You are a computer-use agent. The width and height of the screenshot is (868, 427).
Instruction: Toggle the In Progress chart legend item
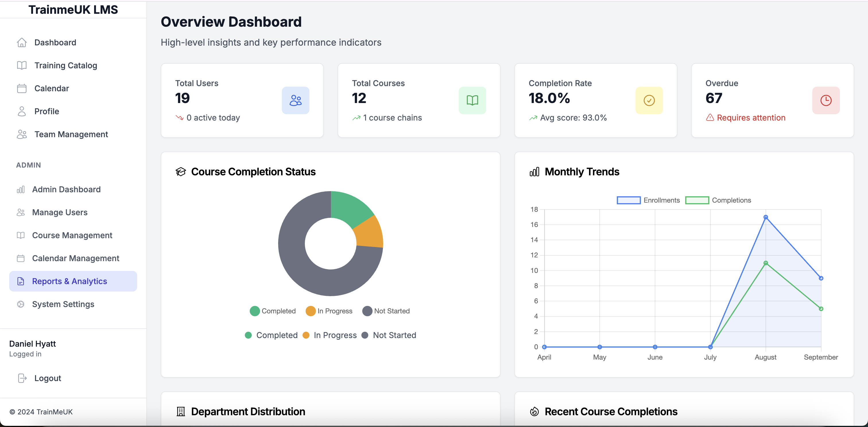tap(329, 311)
